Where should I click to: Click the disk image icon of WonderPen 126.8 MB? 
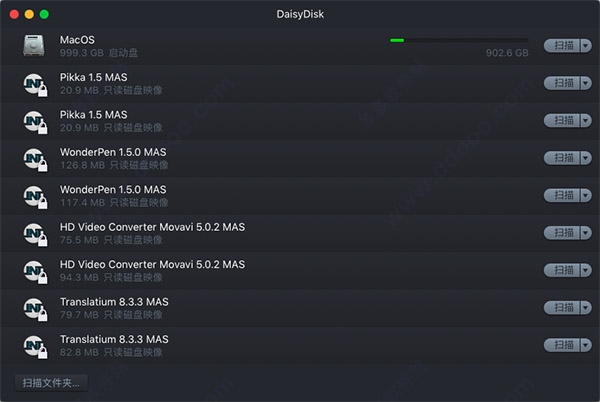pos(35,159)
